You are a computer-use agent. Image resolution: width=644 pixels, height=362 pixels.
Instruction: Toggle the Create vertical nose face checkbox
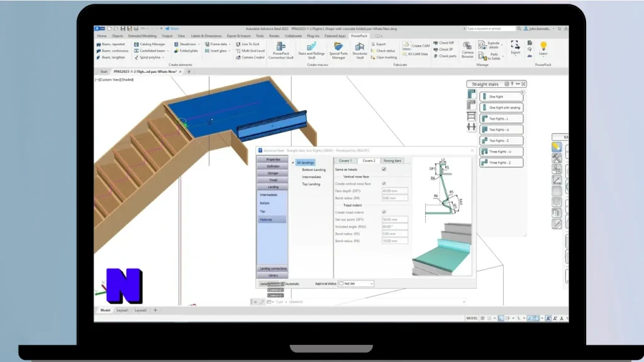[x=384, y=184]
